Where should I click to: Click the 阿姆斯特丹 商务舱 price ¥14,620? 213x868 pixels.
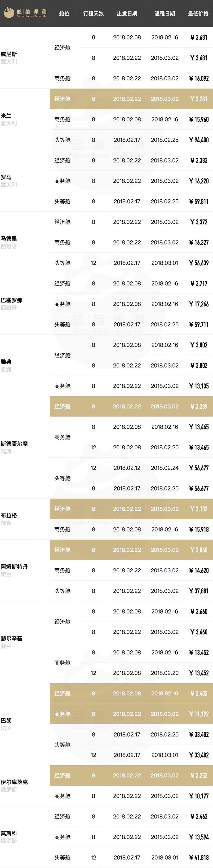coord(199,570)
